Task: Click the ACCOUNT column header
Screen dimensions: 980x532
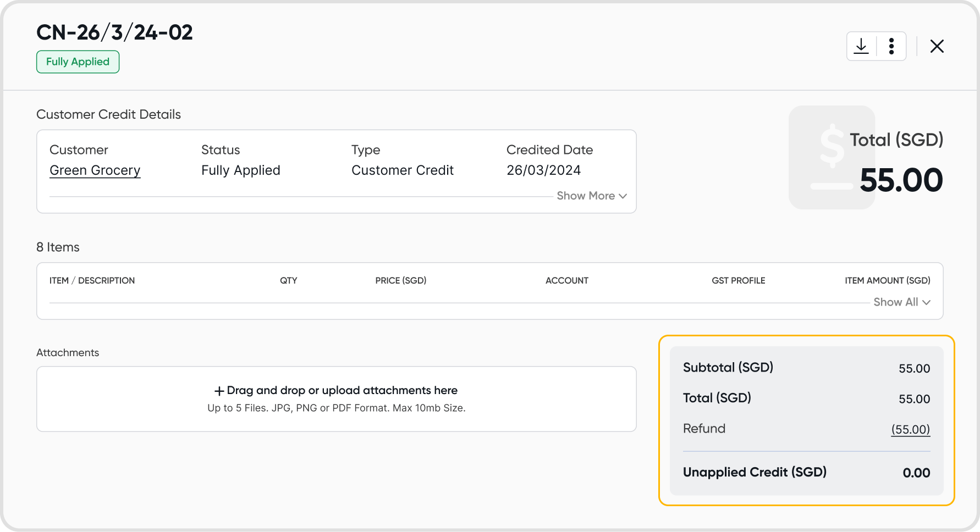Action: (566, 280)
